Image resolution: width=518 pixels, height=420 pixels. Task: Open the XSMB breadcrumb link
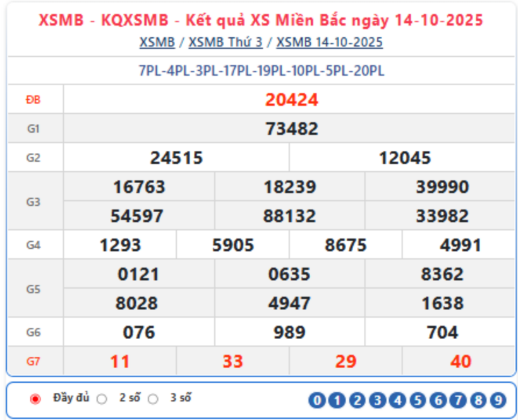point(157,42)
